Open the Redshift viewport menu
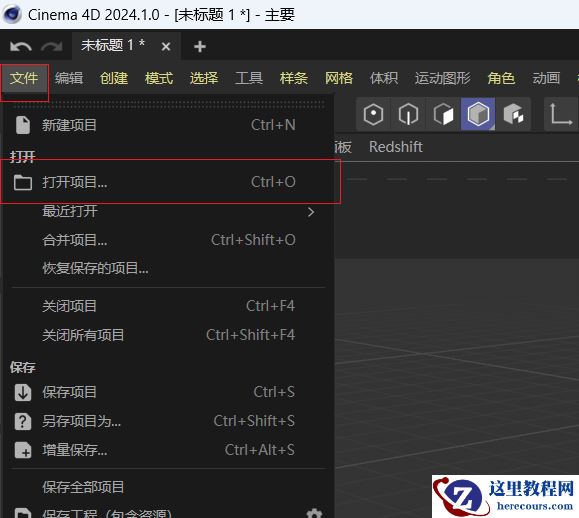 point(396,147)
